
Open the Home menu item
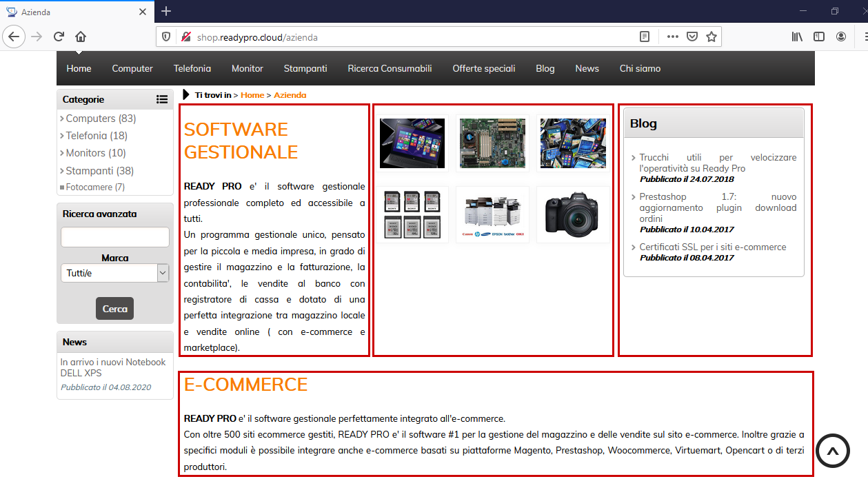pos(79,68)
